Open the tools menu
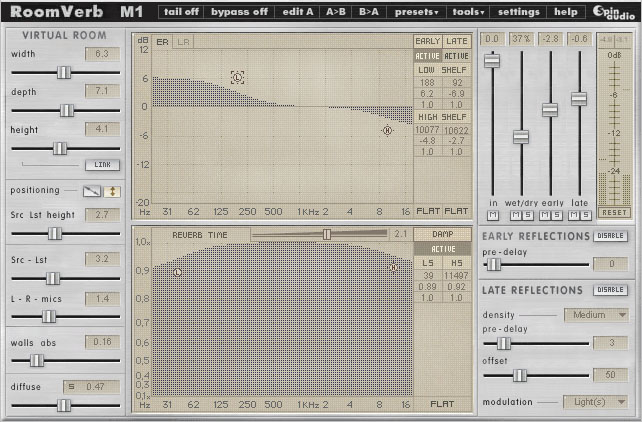 [x=468, y=12]
